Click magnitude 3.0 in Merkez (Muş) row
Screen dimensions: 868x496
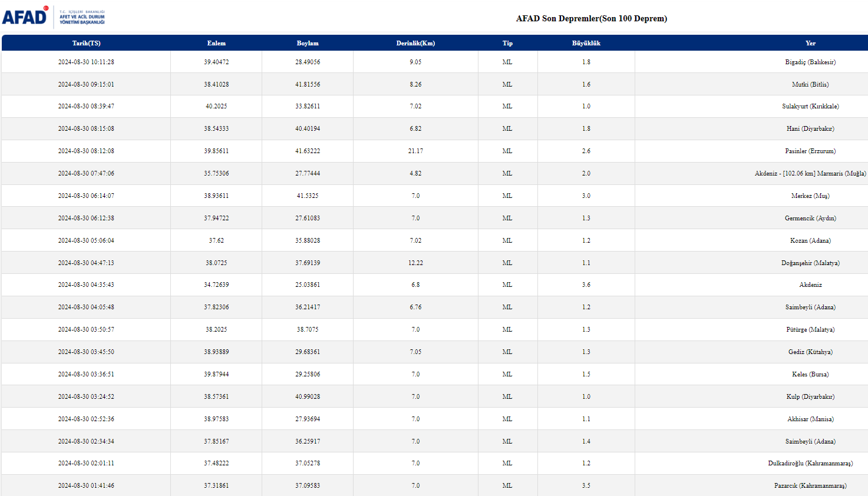click(x=586, y=196)
